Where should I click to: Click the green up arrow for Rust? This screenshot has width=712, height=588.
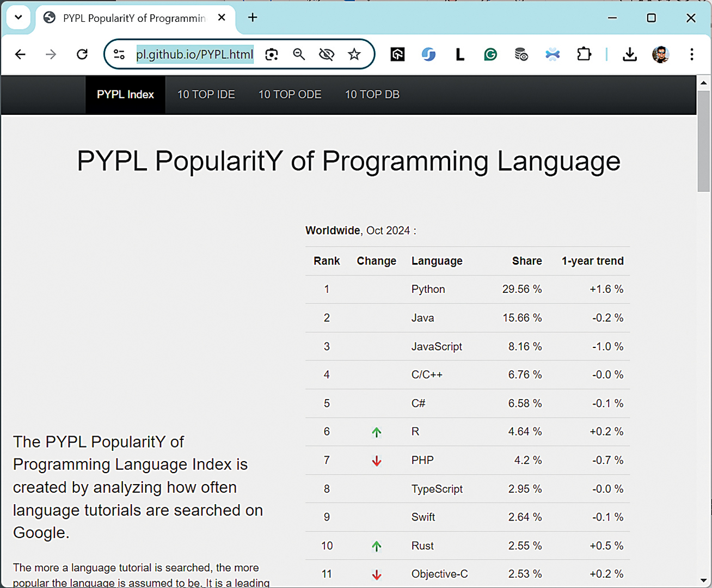pyautogui.click(x=376, y=546)
